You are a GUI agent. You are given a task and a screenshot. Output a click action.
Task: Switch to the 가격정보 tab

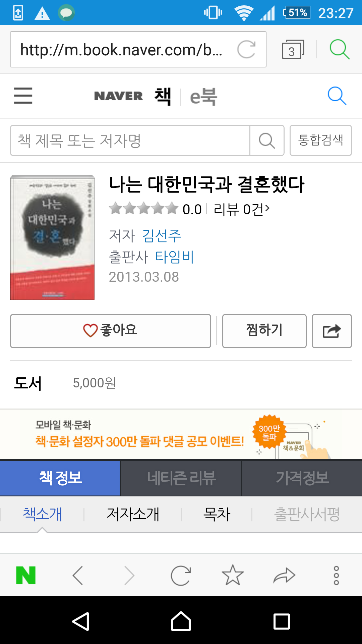click(x=302, y=478)
